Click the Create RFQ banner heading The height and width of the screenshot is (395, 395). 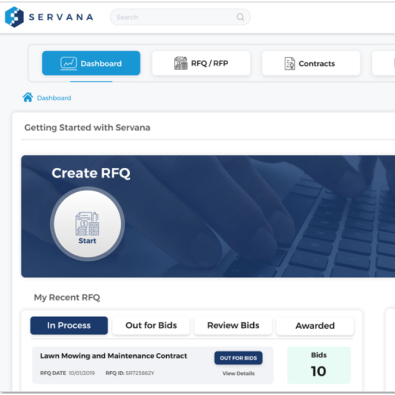pos(91,173)
